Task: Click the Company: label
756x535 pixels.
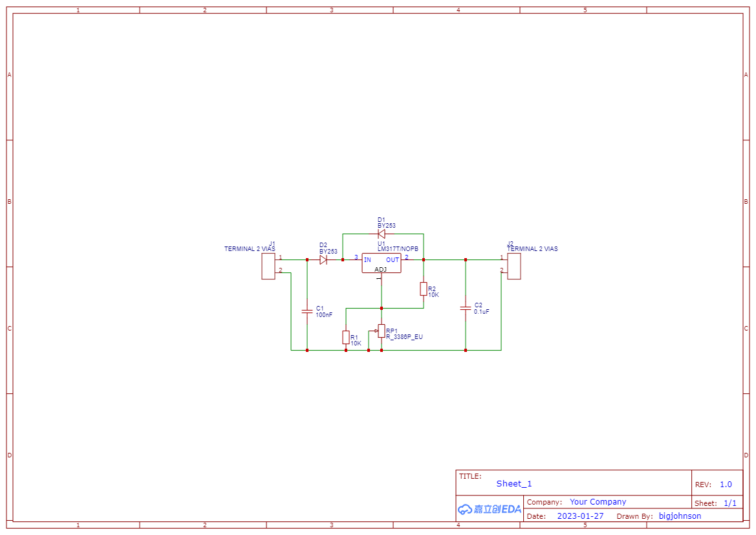Action: click(545, 502)
